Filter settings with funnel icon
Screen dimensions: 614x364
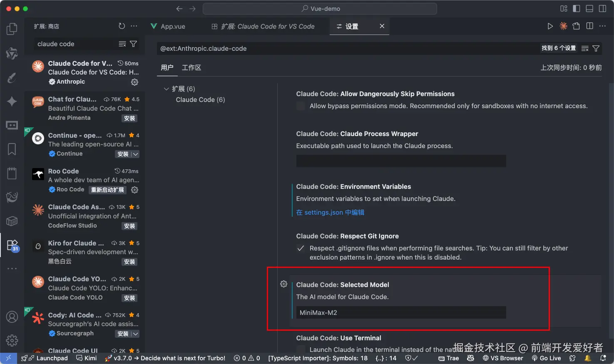pyautogui.click(x=596, y=49)
